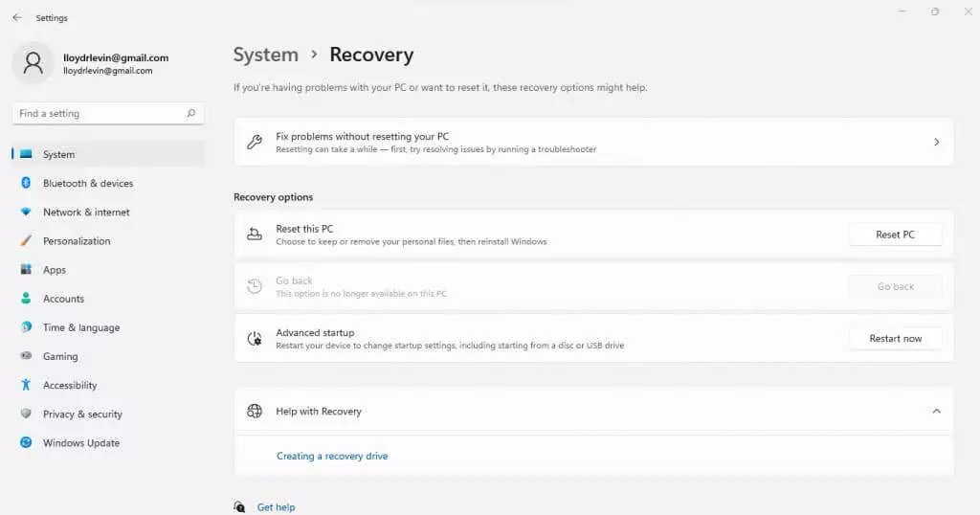The height and width of the screenshot is (515, 980).
Task: Open Windows Update page
Action: click(x=108, y=442)
